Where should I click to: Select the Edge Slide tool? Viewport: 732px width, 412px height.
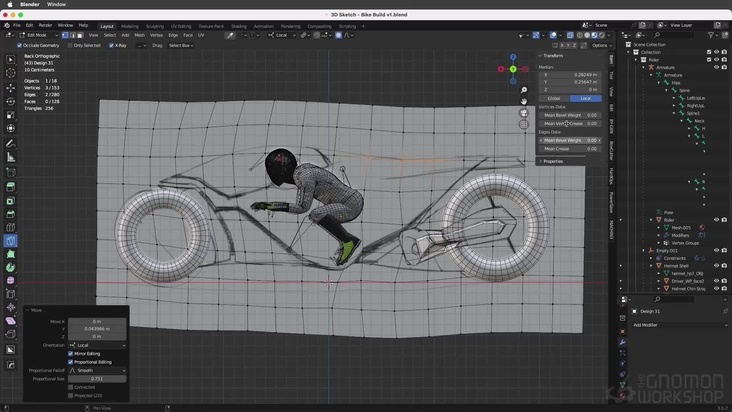[x=10, y=294]
